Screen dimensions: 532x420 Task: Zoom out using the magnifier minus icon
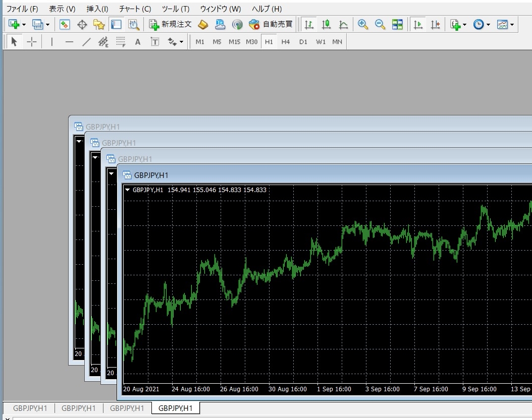coord(380,24)
